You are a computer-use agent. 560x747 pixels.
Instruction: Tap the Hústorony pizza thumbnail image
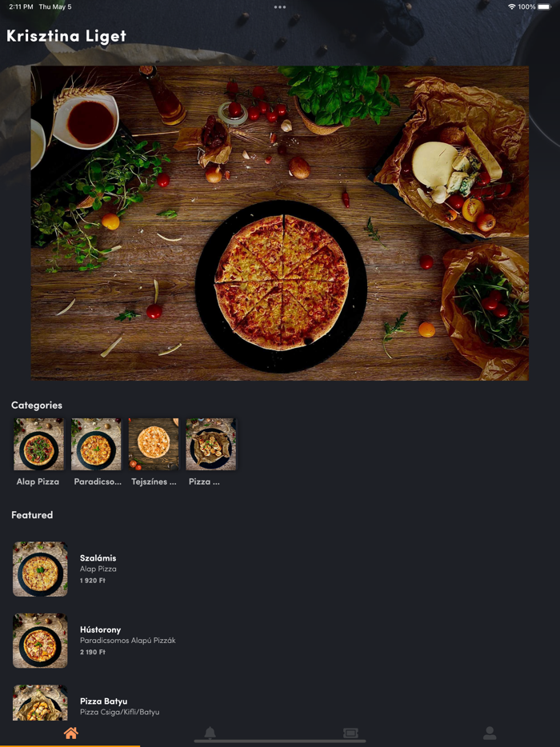(x=40, y=641)
